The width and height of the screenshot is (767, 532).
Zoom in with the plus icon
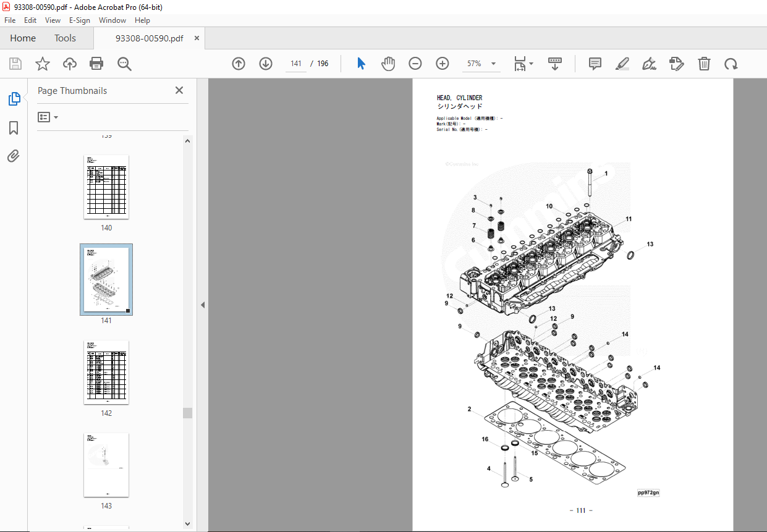pos(443,64)
